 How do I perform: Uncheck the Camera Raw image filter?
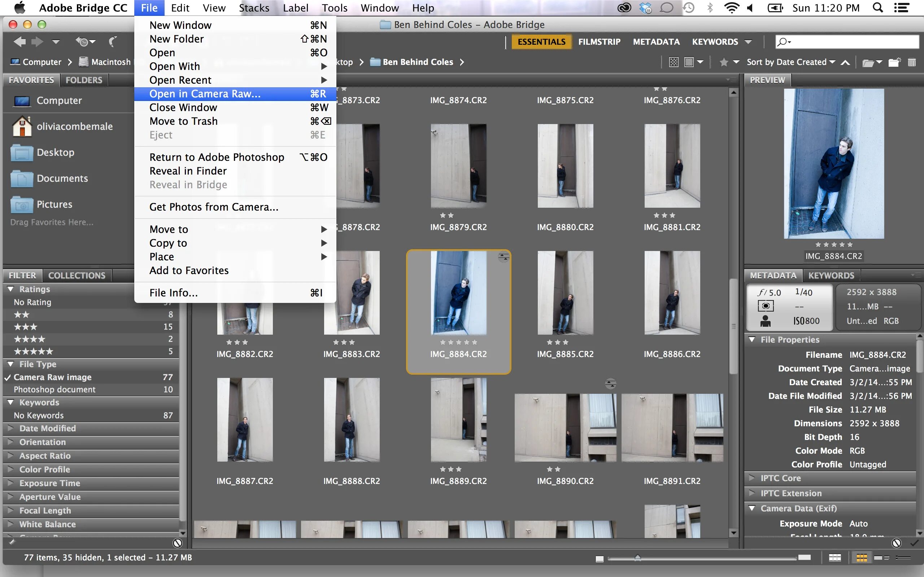tap(52, 377)
